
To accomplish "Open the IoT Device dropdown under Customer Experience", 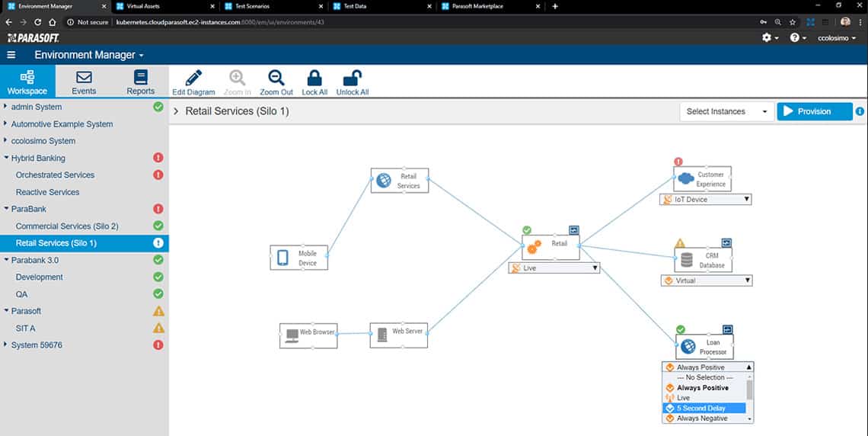I will pyautogui.click(x=706, y=200).
